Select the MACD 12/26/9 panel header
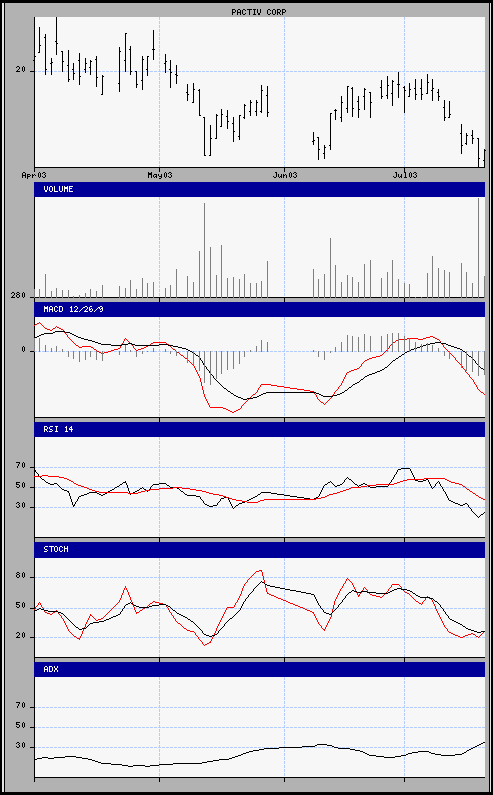Viewport: 493px width, 795px height. click(x=260, y=309)
